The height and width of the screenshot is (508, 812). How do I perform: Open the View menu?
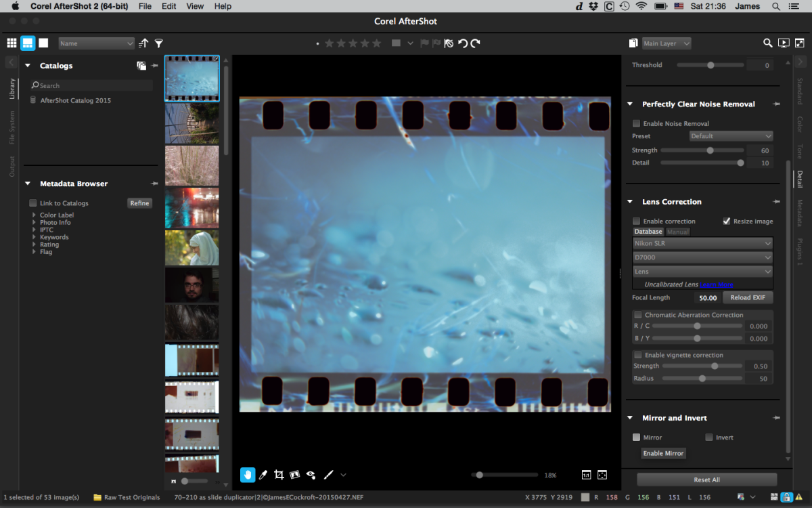pos(195,6)
